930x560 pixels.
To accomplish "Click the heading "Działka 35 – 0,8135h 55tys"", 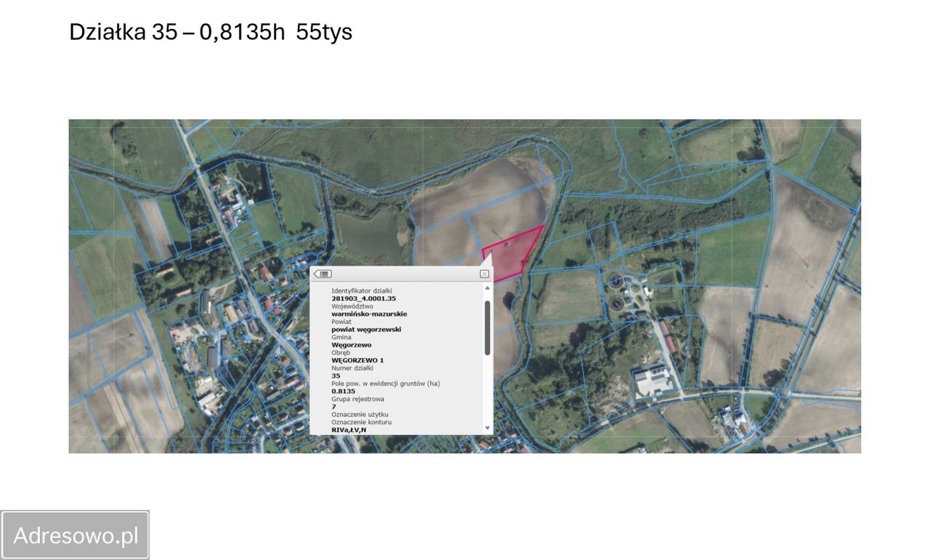I will pos(211,32).
